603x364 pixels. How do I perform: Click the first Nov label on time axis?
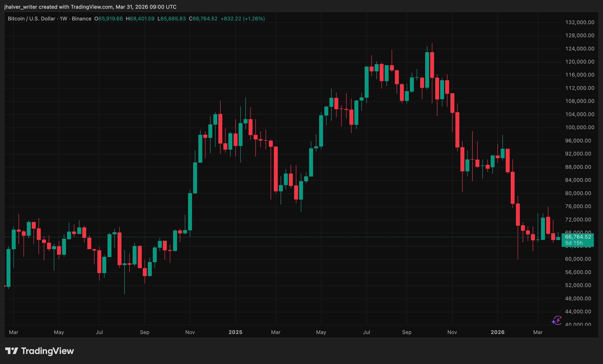click(x=190, y=332)
